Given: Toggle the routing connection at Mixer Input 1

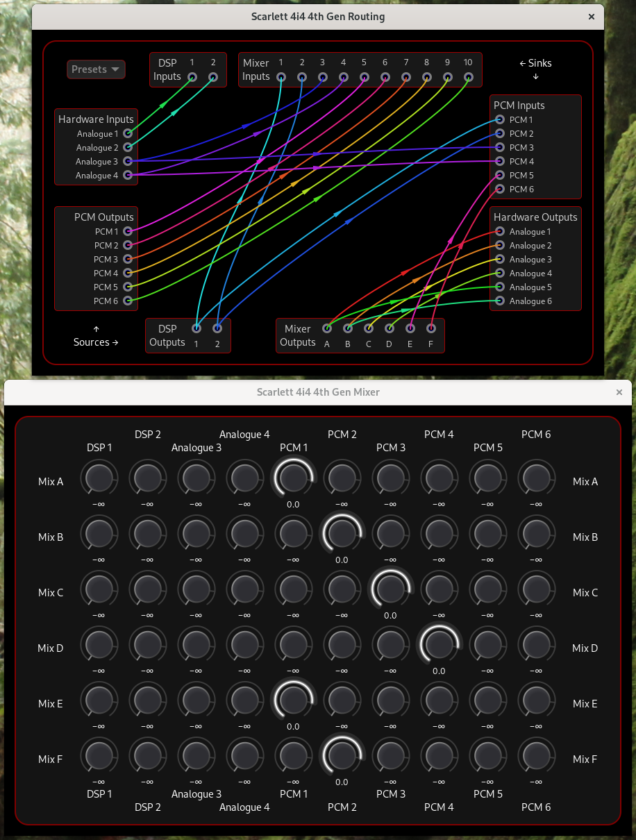Looking at the screenshot, I should pos(281,77).
